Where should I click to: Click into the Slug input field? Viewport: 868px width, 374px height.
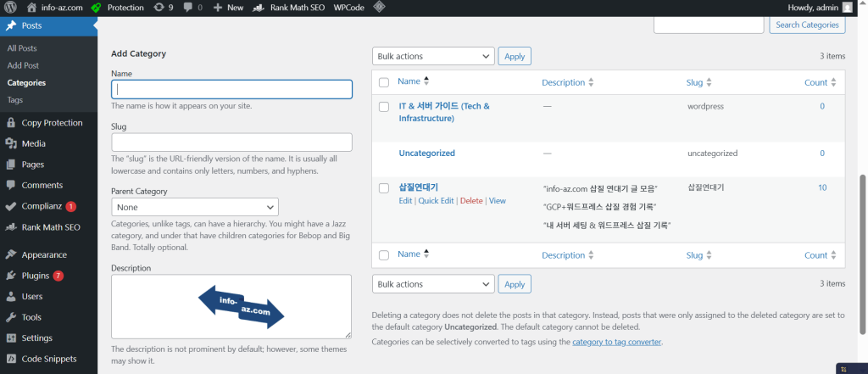pos(231,142)
